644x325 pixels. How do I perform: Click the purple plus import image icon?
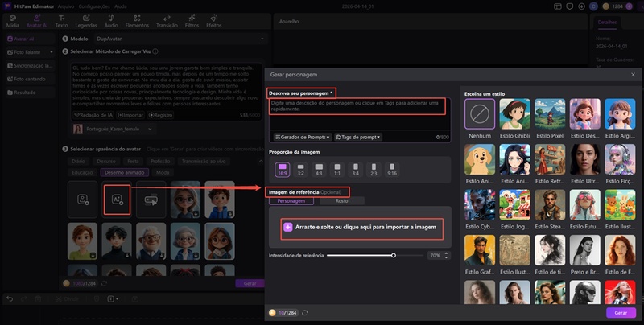[x=288, y=228]
